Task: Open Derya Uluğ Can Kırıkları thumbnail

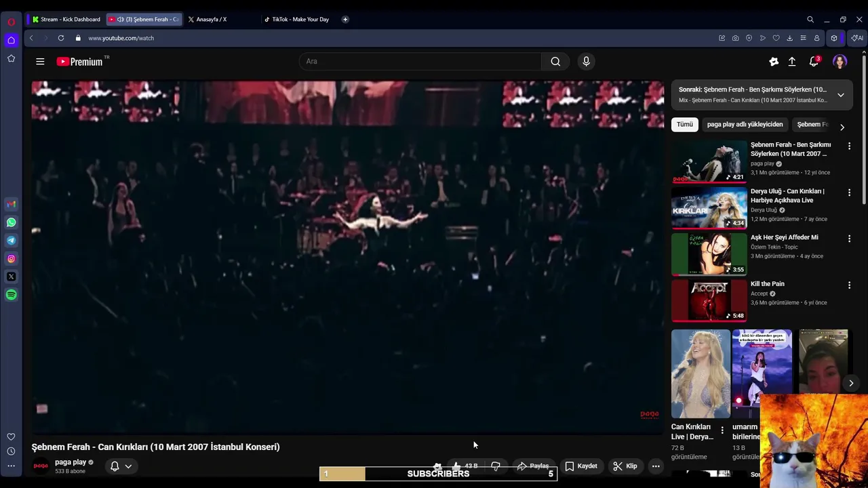Action: (x=709, y=208)
